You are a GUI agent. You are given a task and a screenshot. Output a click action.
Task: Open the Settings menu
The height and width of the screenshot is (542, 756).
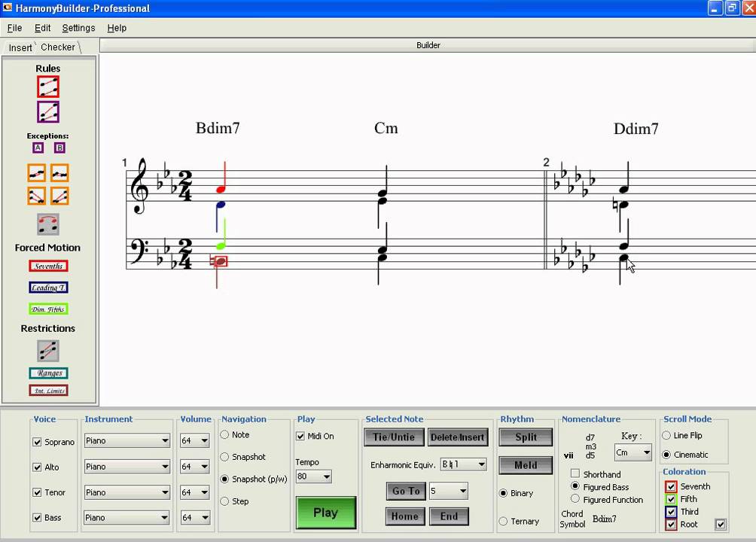tap(78, 28)
